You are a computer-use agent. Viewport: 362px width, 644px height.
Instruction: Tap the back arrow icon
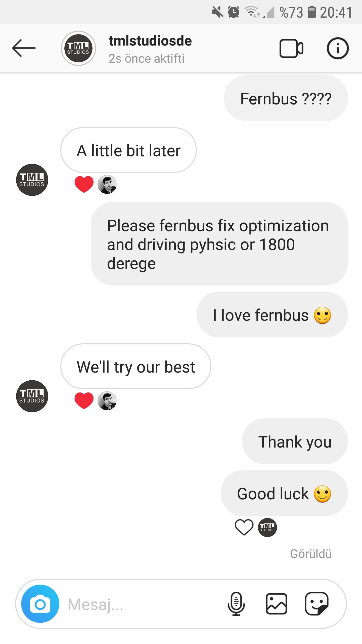pyautogui.click(x=24, y=48)
